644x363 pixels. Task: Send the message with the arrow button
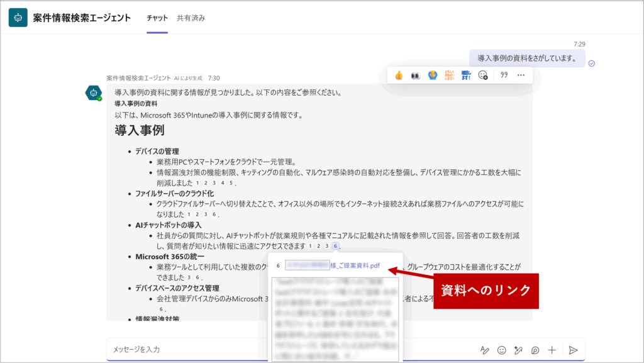pos(573,350)
